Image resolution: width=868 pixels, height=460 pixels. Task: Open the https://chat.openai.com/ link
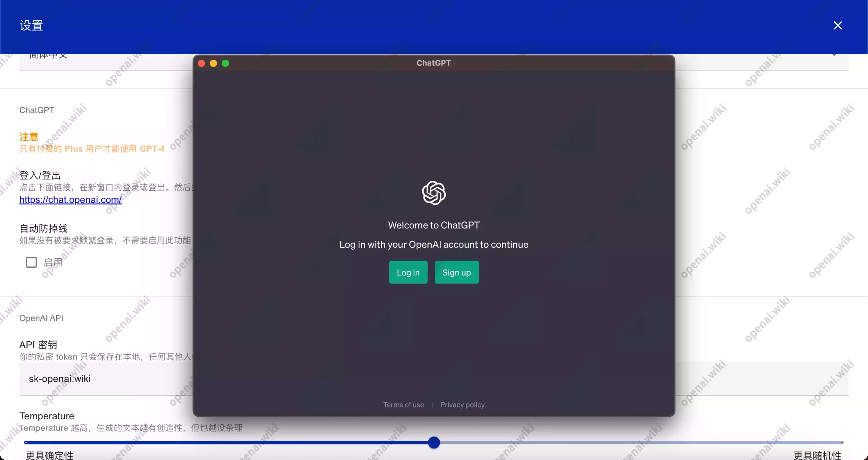(70, 199)
